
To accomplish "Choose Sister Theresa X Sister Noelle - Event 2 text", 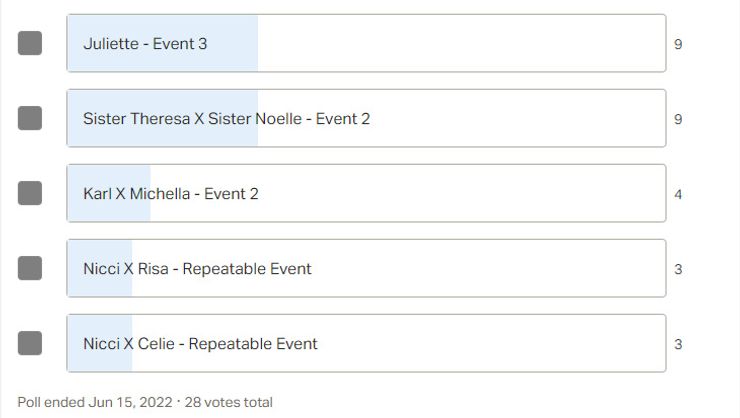I will pos(226,119).
